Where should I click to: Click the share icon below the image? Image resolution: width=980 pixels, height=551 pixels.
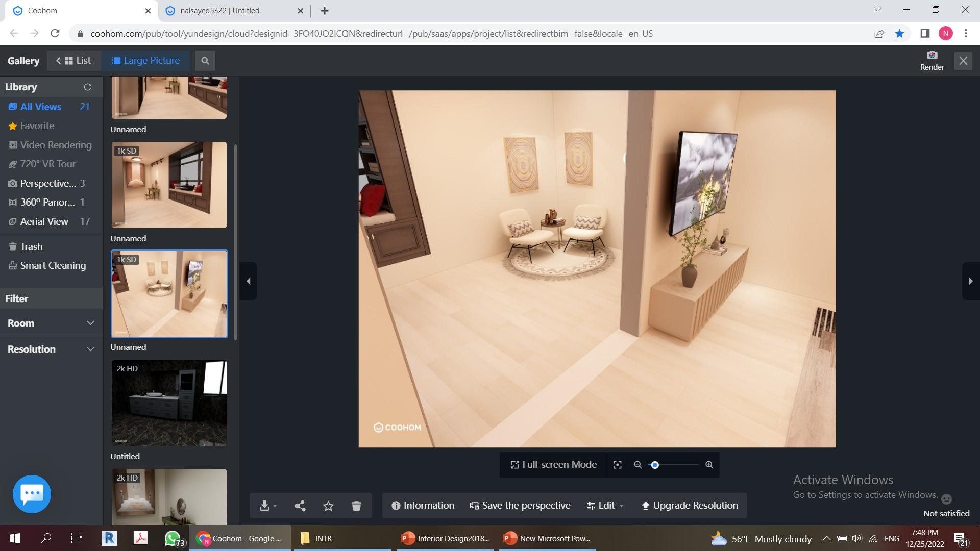300,506
